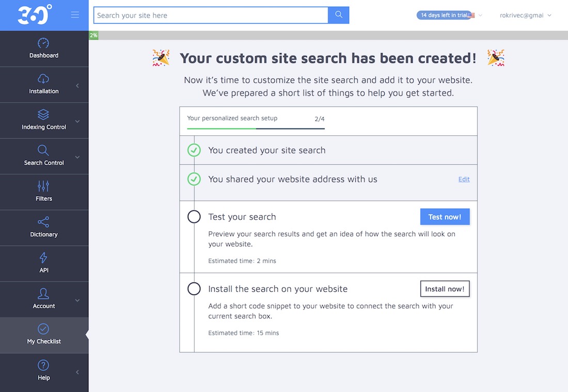Click the Dashboard gauge icon
The width and height of the screenshot is (568, 392).
coord(43,43)
